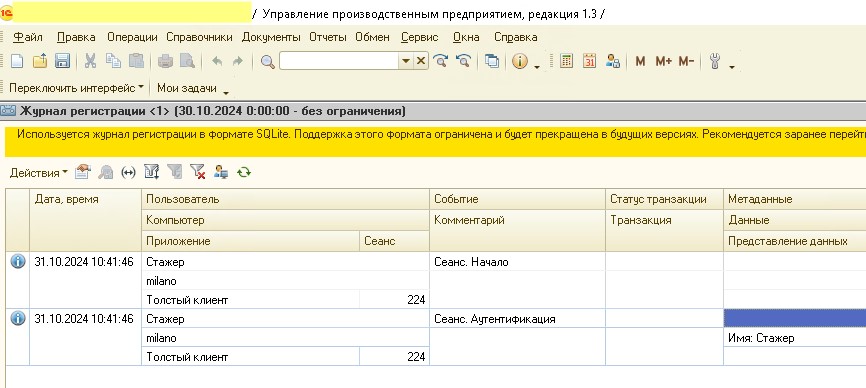Click info icon of Сеанс. Начало row
Viewport: 866px width, 388px height.
pyautogui.click(x=18, y=262)
